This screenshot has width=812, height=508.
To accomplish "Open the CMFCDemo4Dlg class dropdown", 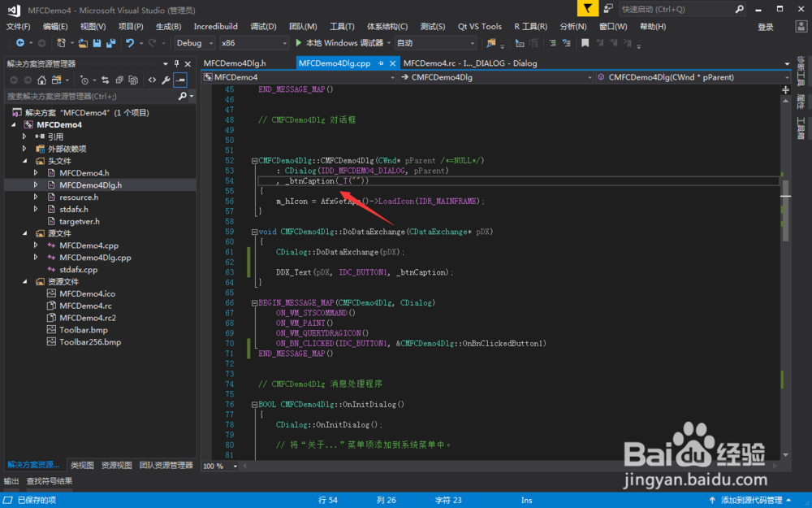I will click(496, 77).
